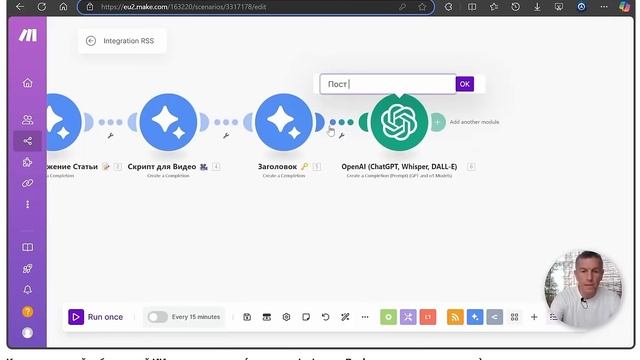
Task: Confirm the rename with OK button
Action: coord(464,84)
